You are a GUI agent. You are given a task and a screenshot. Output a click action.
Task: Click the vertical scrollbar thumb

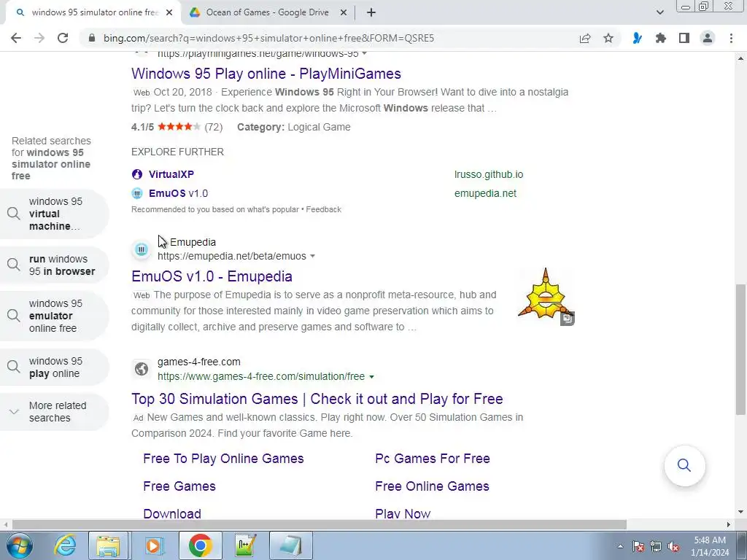pos(740,349)
